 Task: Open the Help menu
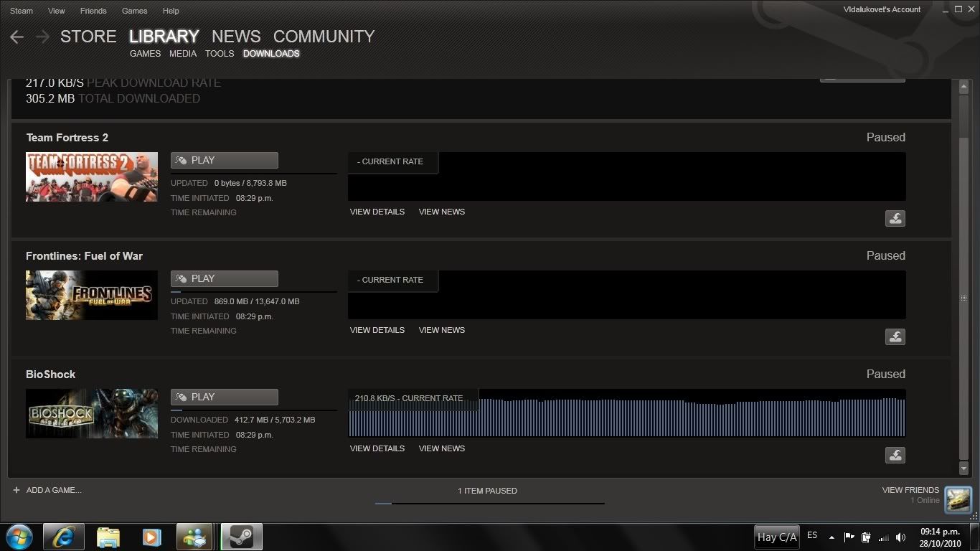pos(171,11)
